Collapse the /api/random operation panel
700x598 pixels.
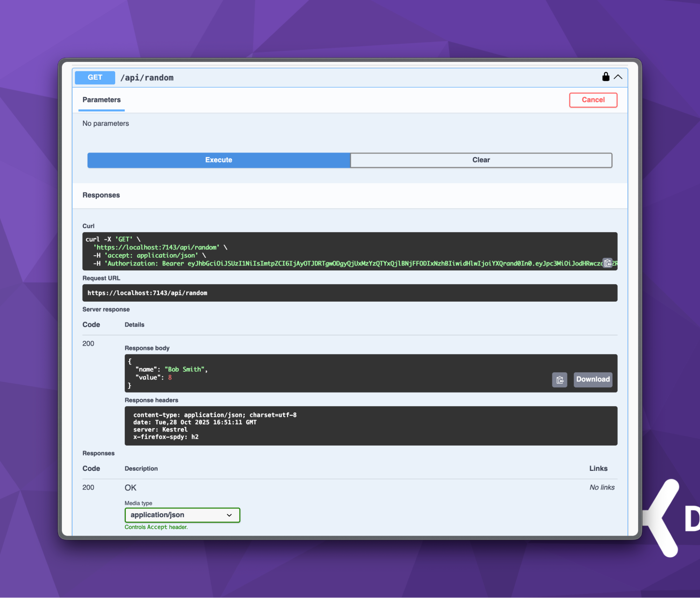pos(618,77)
